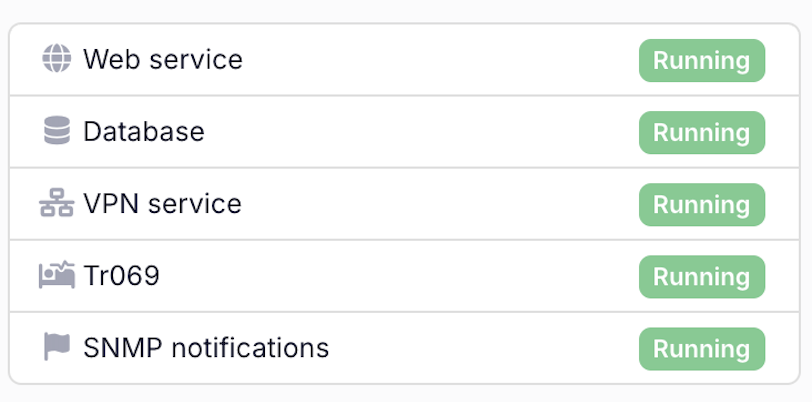Click the database stack icon
The image size is (812, 402).
tap(57, 131)
